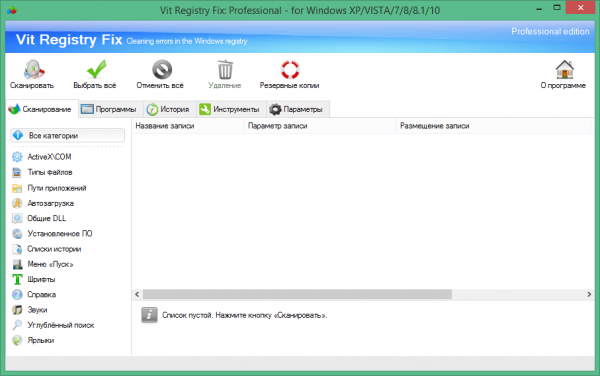The height and width of the screenshot is (376, 600).
Task: Sort by Параметр записи column header
Action: click(x=320, y=126)
